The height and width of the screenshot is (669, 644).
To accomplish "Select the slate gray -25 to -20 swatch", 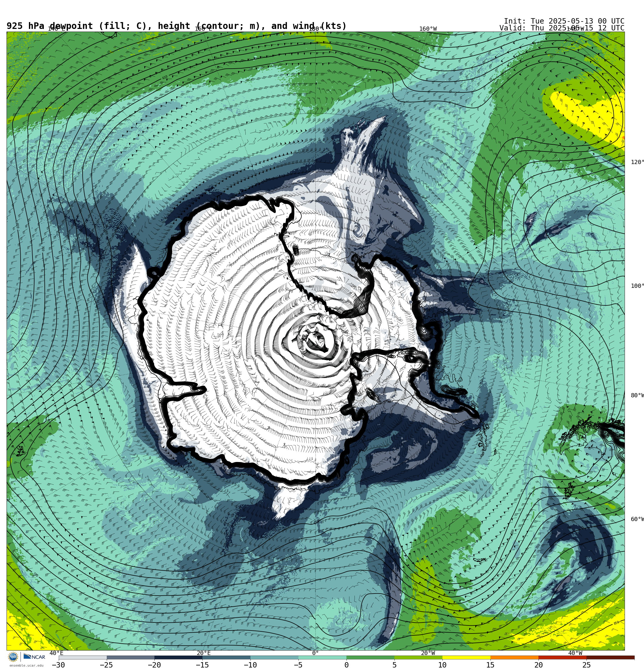I will [x=131, y=657].
